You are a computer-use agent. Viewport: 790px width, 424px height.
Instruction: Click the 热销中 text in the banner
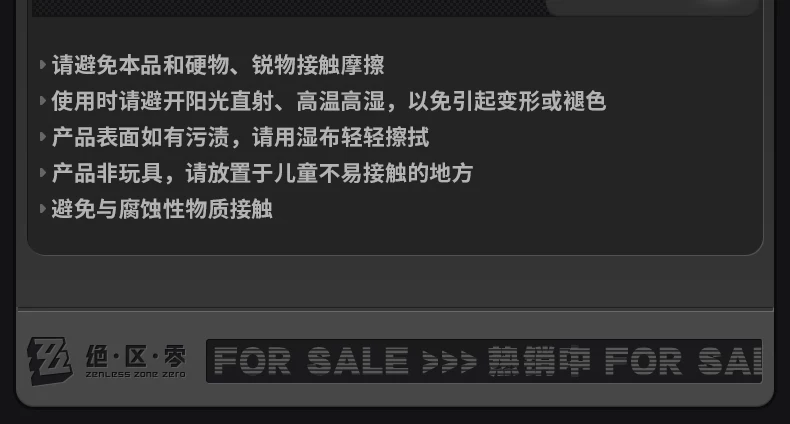pyautogui.click(x=540, y=361)
